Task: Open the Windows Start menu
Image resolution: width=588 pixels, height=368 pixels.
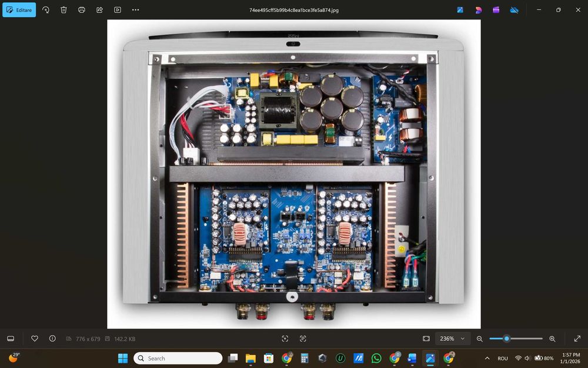Action: pyautogui.click(x=123, y=358)
